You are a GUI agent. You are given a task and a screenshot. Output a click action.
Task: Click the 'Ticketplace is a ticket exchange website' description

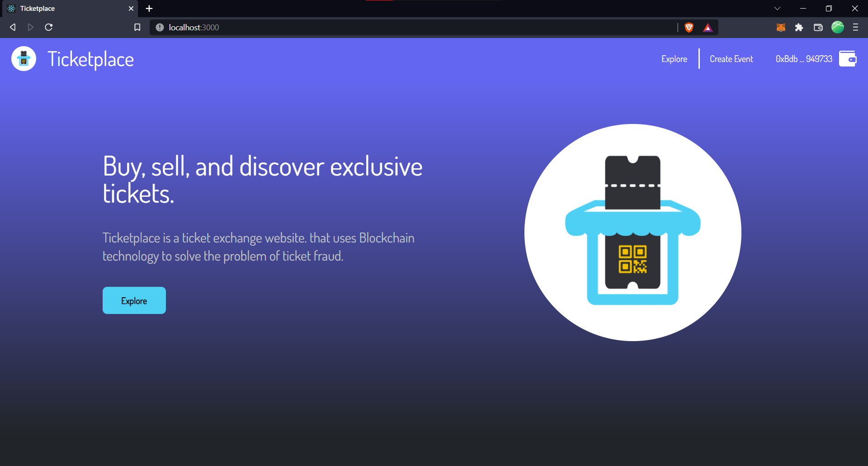point(259,247)
